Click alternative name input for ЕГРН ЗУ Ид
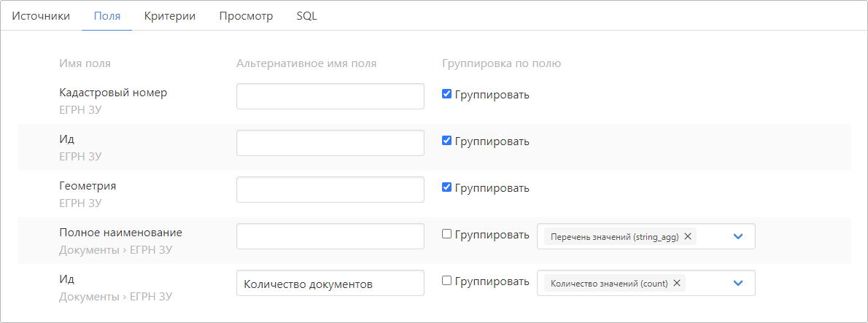The height and width of the screenshot is (323, 868). [330, 143]
